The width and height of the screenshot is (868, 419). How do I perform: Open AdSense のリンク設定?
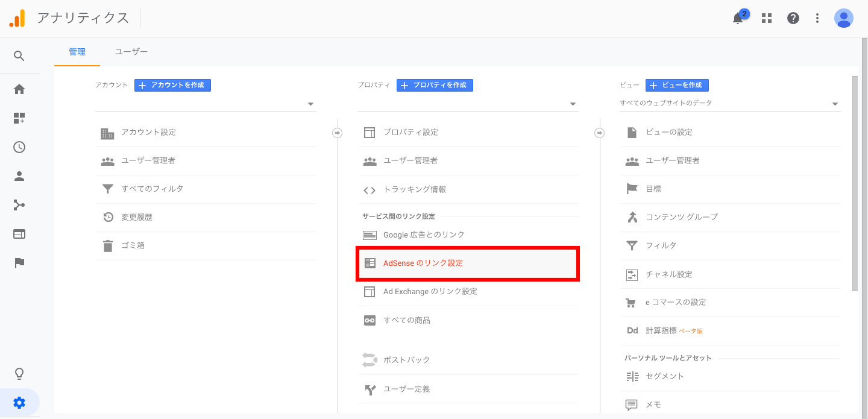pyautogui.click(x=468, y=263)
